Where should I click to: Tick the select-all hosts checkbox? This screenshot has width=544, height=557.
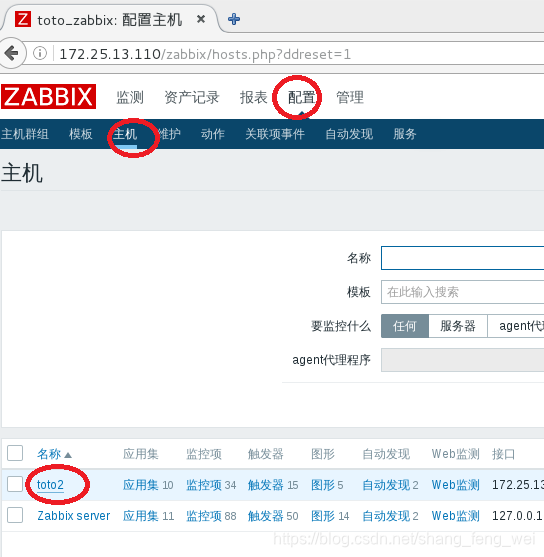[15, 453]
